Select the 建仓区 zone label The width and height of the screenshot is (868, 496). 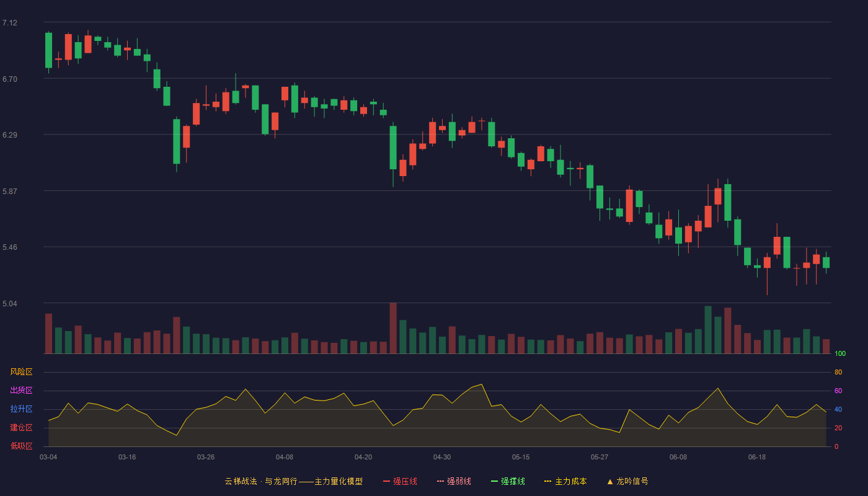[x=21, y=428]
